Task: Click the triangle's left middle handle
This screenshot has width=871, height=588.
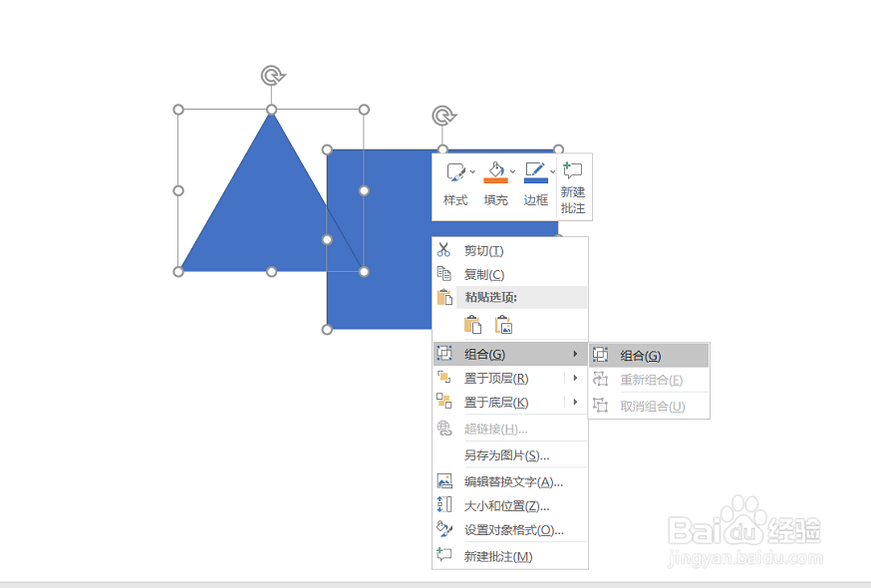Action: [x=178, y=190]
